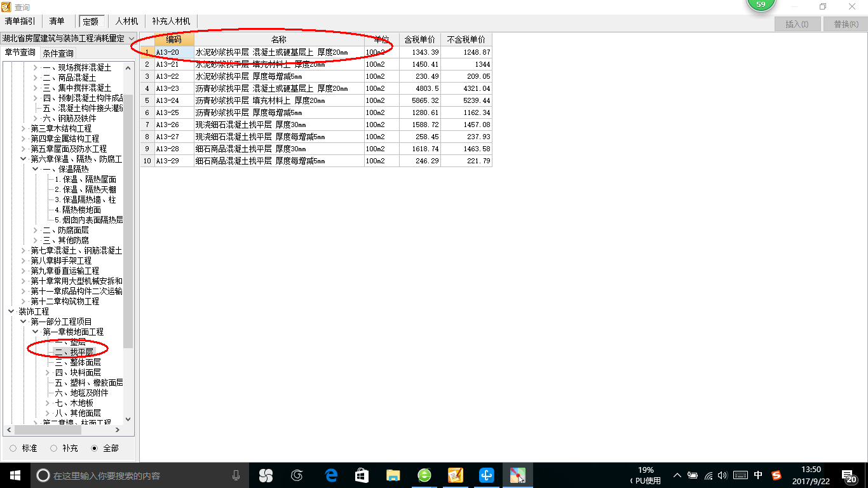
Task: Open the orange notepad app taskbar icon
Action: (x=456, y=475)
